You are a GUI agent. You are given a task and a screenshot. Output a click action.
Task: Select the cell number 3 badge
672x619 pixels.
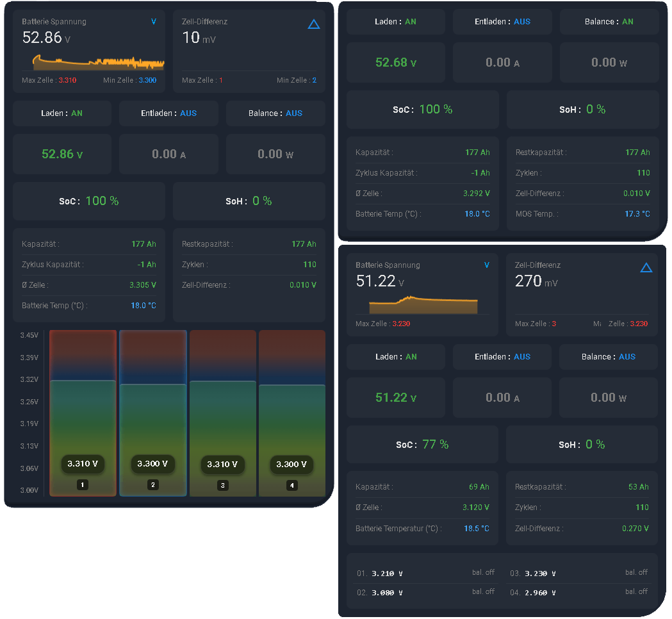point(223,485)
